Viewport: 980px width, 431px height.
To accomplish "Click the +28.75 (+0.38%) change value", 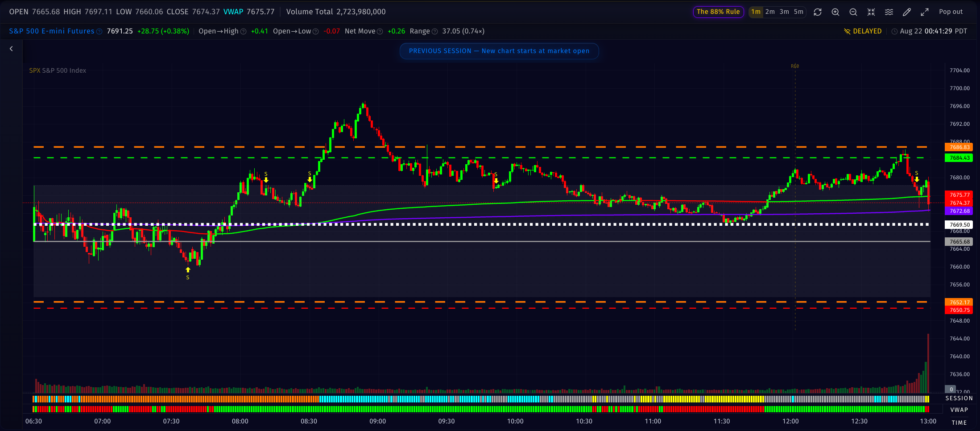I will coord(163,31).
